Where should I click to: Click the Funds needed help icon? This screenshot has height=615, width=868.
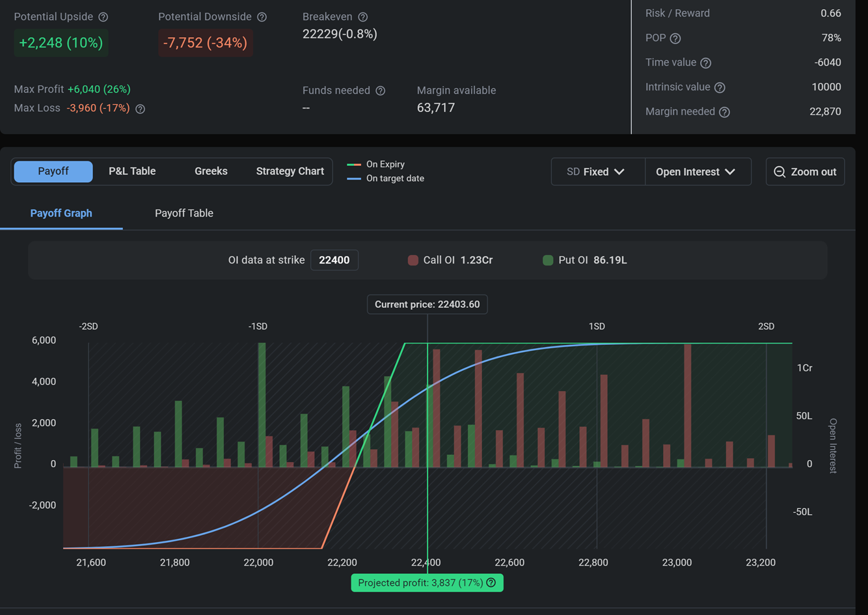pos(381,91)
